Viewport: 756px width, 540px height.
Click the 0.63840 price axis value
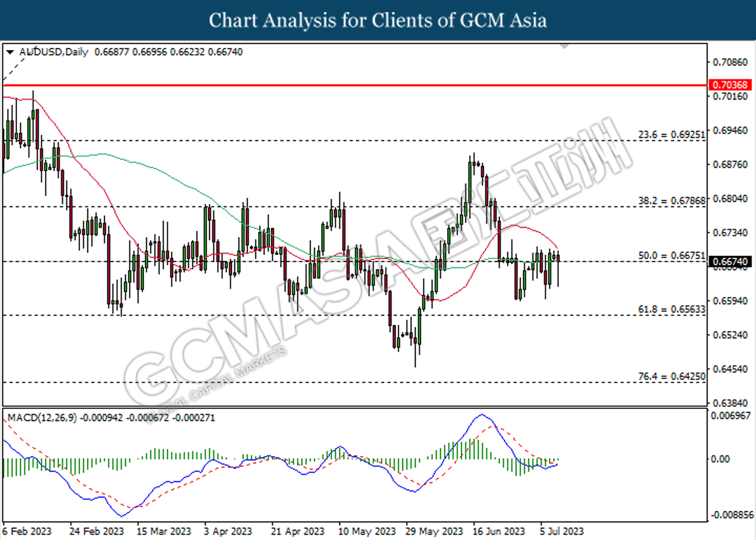pos(730,403)
